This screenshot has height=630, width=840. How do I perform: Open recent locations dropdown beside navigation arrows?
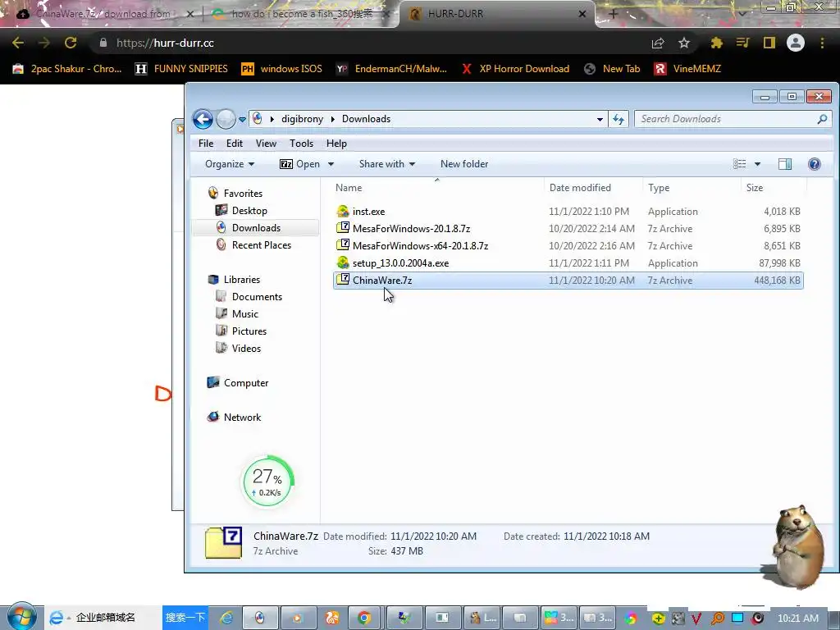click(x=242, y=120)
